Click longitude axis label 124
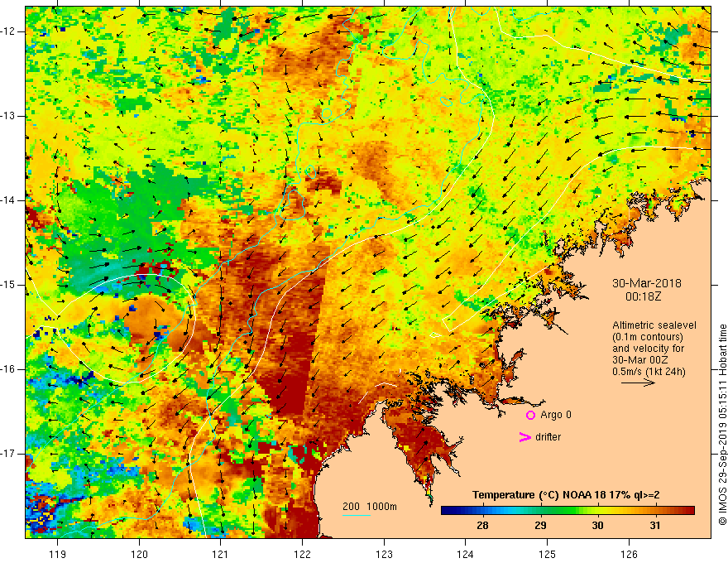The width and height of the screenshot is (728, 563). 466,554
